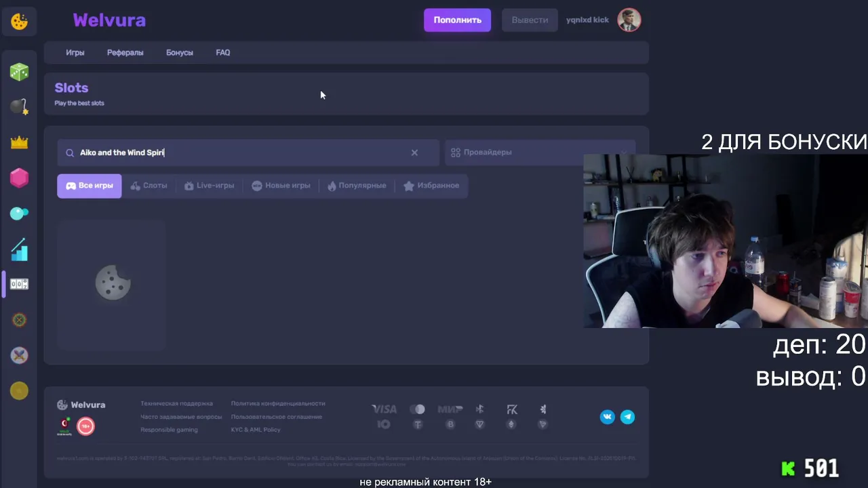Open the green Dice game in sidebar

19,72
